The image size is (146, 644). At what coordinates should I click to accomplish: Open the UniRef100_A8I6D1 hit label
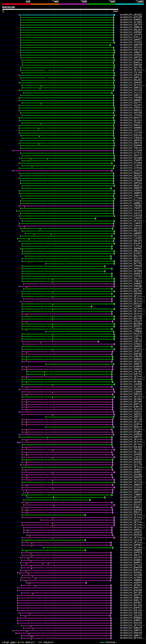point(131,15)
